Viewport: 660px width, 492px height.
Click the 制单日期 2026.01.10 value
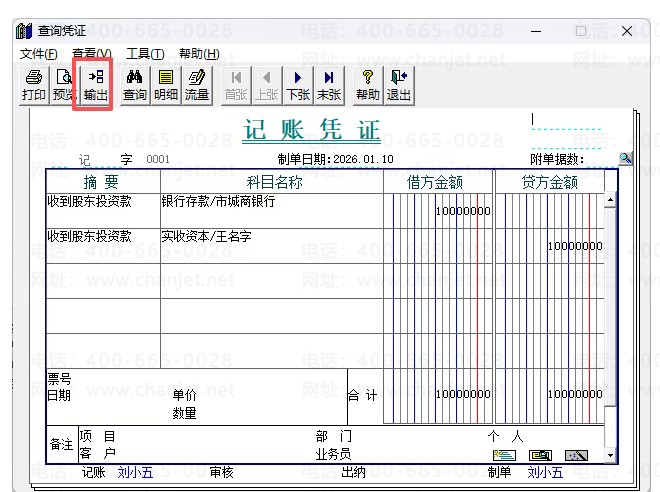[x=363, y=159]
